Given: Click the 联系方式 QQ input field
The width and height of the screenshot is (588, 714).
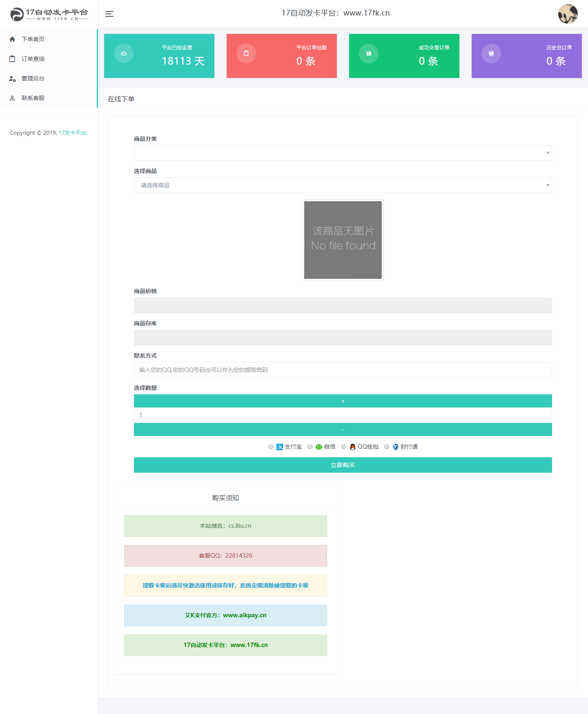Looking at the screenshot, I should [343, 370].
